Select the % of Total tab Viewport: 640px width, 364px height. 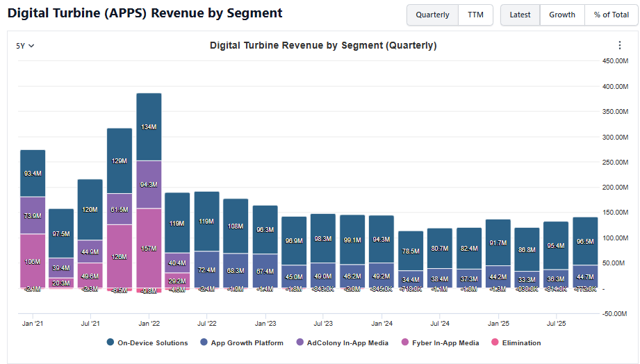[x=611, y=15]
